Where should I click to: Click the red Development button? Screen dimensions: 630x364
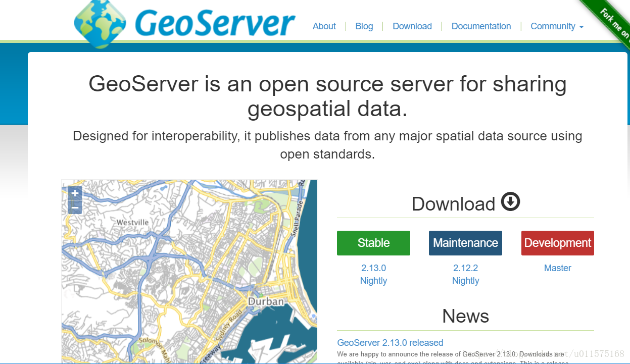[x=558, y=243]
